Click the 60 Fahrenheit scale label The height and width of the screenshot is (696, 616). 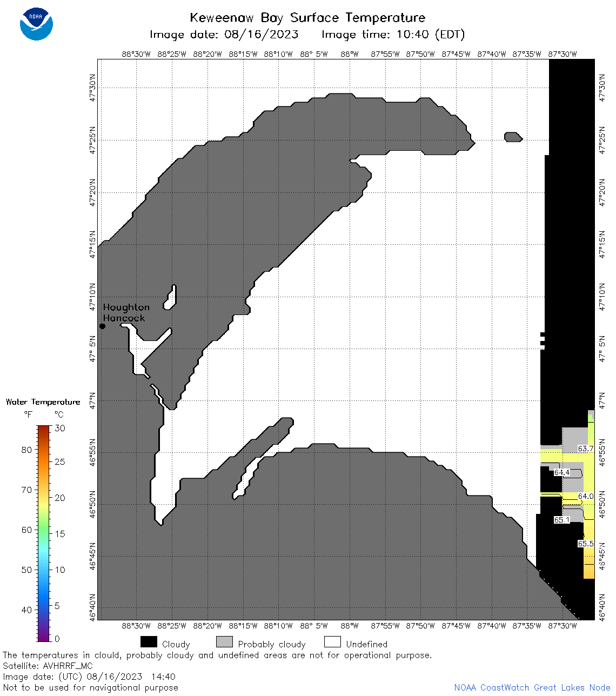point(26,530)
